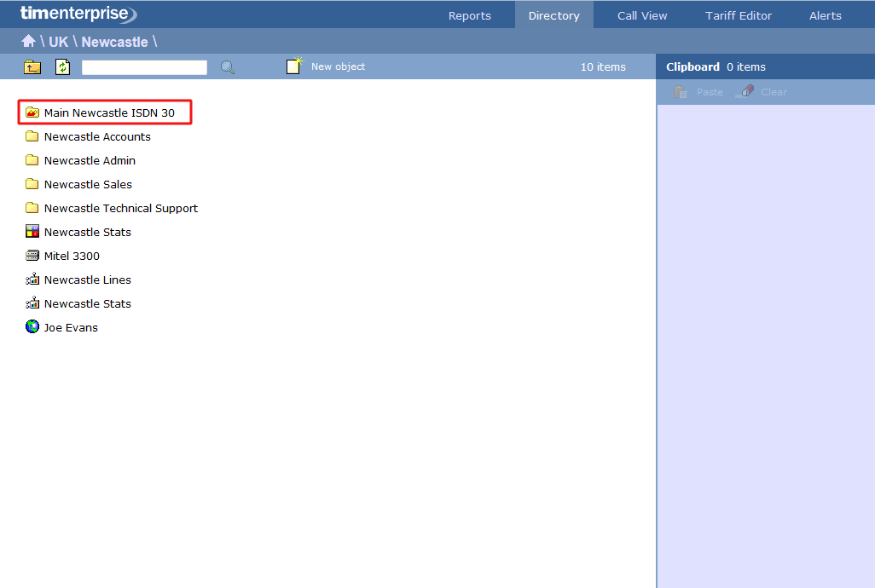This screenshot has height=588, width=875.
Task: Go to the Alerts tab
Action: [x=825, y=15]
